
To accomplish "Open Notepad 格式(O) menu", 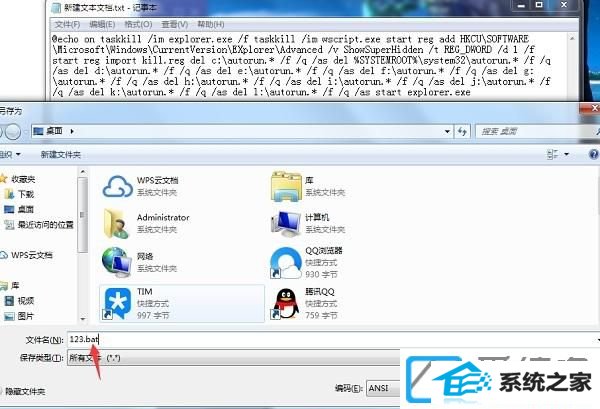I will (138, 24).
